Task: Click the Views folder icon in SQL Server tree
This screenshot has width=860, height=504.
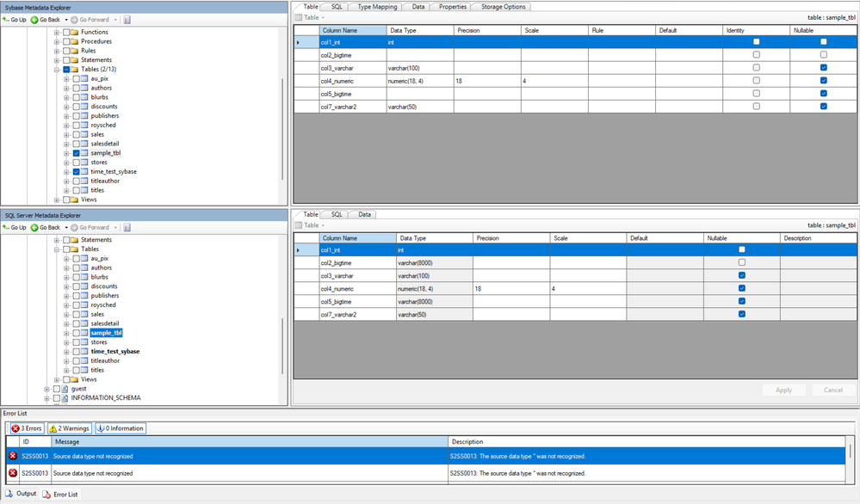Action: click(75, 379)
